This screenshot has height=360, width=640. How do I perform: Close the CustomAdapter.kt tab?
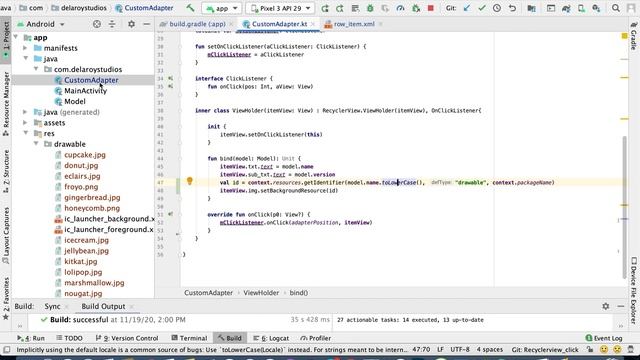point(313,24)
